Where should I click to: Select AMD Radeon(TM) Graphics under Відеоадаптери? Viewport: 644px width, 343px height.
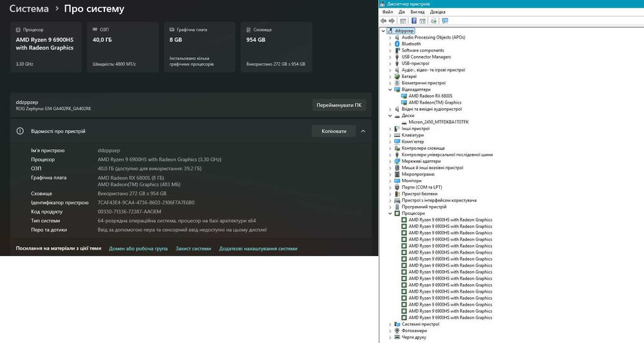point(435,102)
